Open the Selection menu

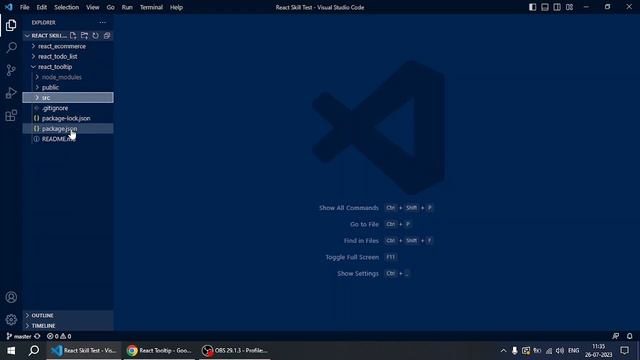click(67, 7)
